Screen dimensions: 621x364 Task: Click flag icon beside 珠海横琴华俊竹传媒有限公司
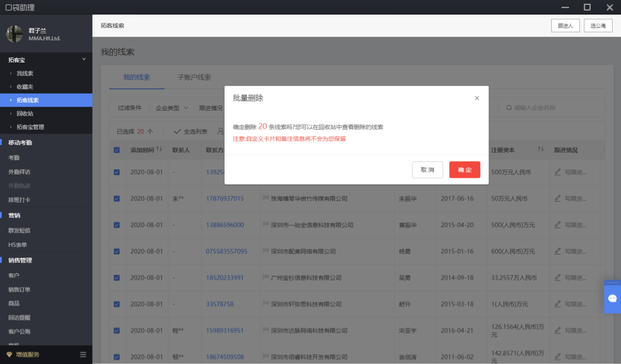pos(266,198)
